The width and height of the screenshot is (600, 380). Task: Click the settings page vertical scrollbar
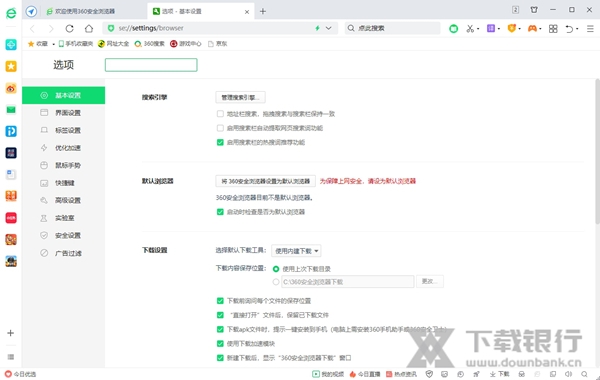[x=597, y=151]
